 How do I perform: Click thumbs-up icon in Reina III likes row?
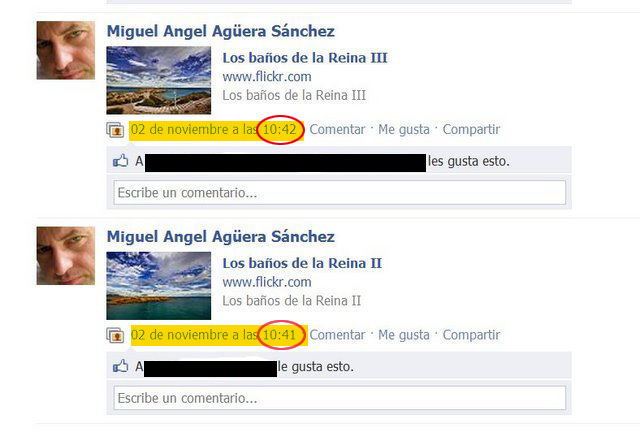[120, 161]
